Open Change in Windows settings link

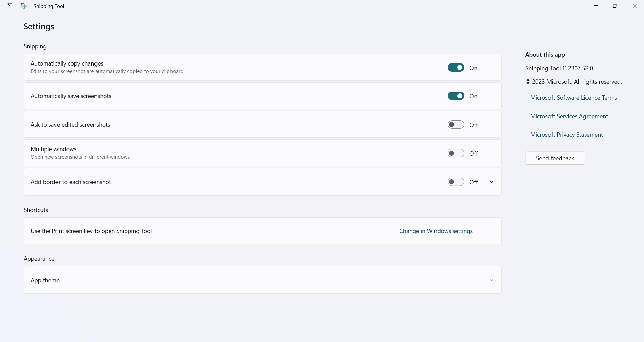click(x=436, y=231)
